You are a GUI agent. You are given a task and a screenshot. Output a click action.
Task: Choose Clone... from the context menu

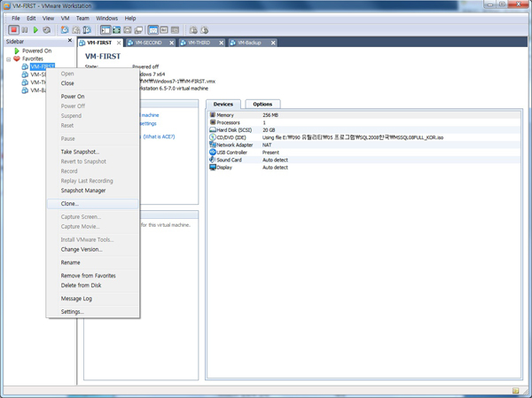pyautogui.click(x=92, y=204)
